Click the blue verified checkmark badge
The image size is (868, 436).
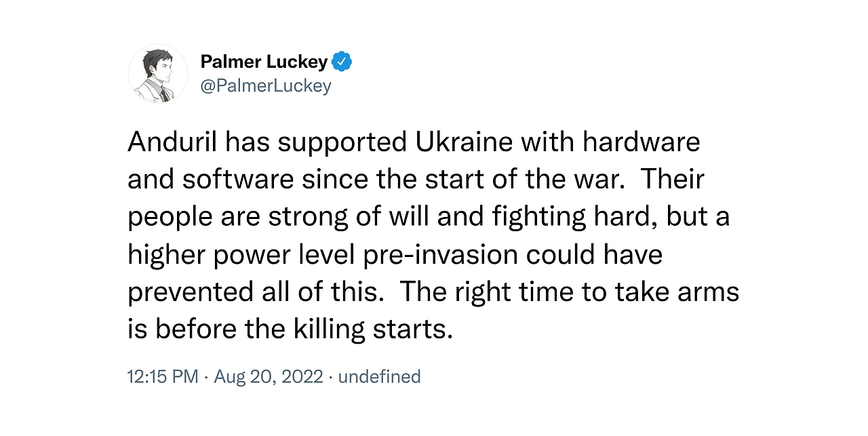click(x=342, y=62)
